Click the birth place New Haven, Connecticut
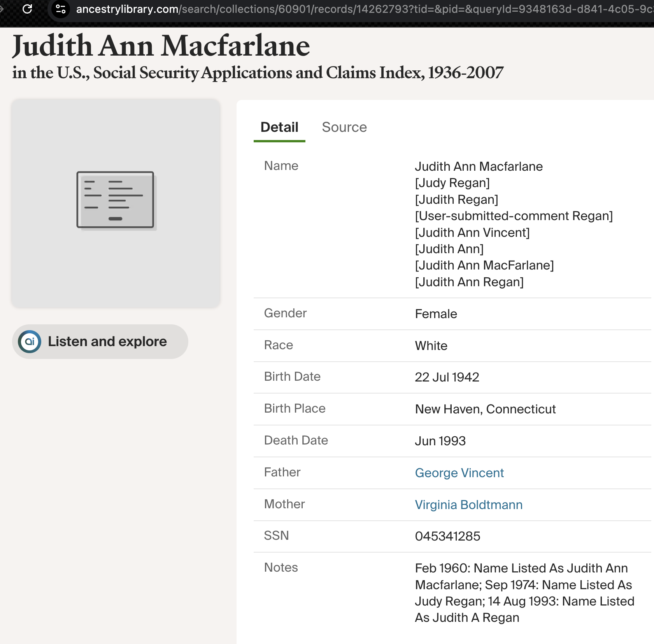 (485, 409)
